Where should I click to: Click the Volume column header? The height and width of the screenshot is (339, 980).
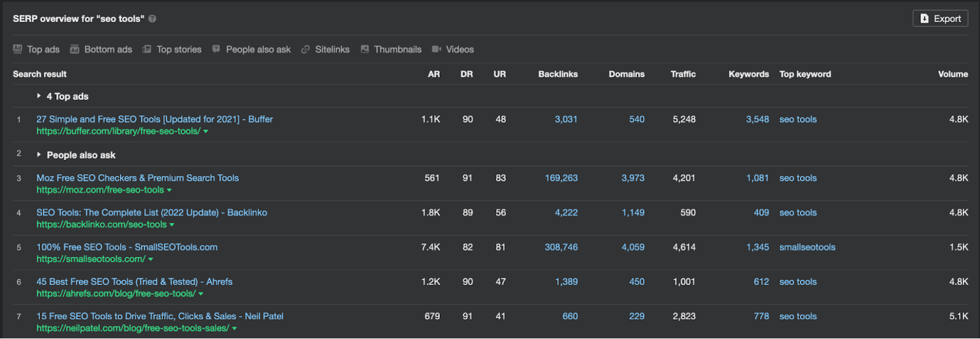coord(953,74)
